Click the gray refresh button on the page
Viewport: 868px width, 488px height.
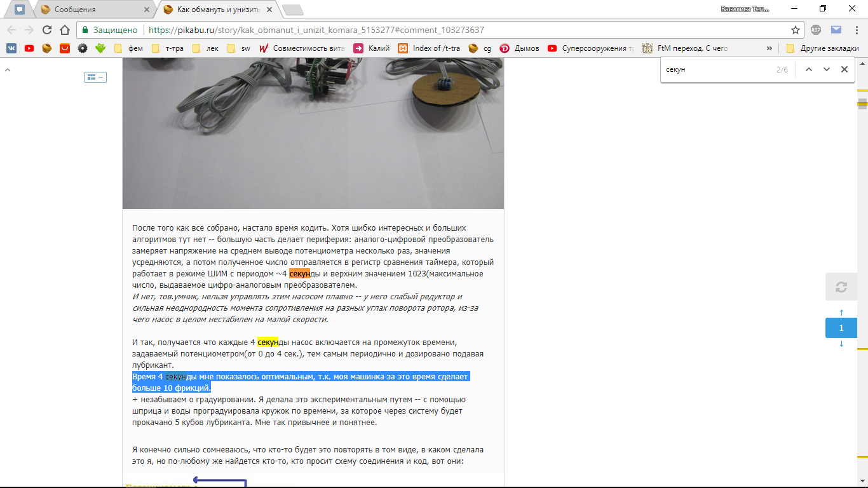[x=841, y=287]
